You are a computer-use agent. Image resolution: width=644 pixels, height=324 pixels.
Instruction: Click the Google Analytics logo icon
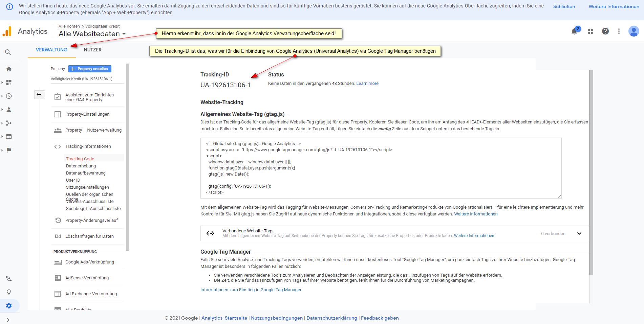[x=7, y=31]
